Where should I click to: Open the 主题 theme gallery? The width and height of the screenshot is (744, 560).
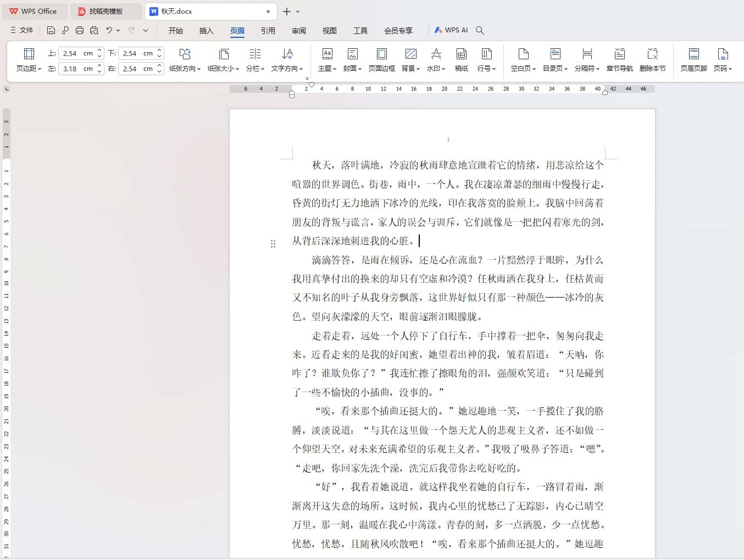click(x=327, y=60)
